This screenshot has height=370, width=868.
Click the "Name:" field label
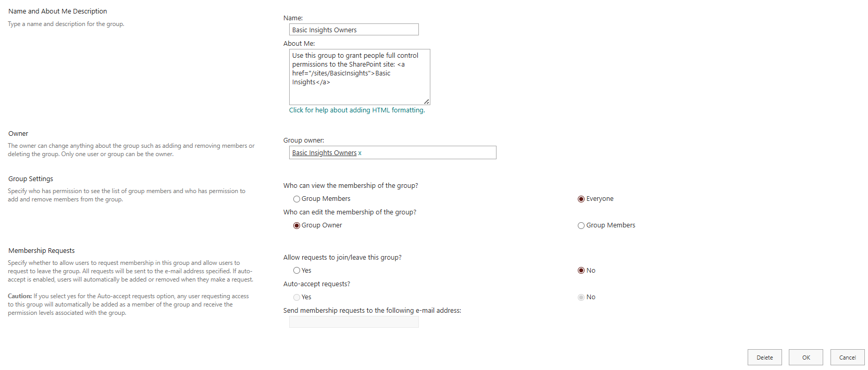pos(293,18)
